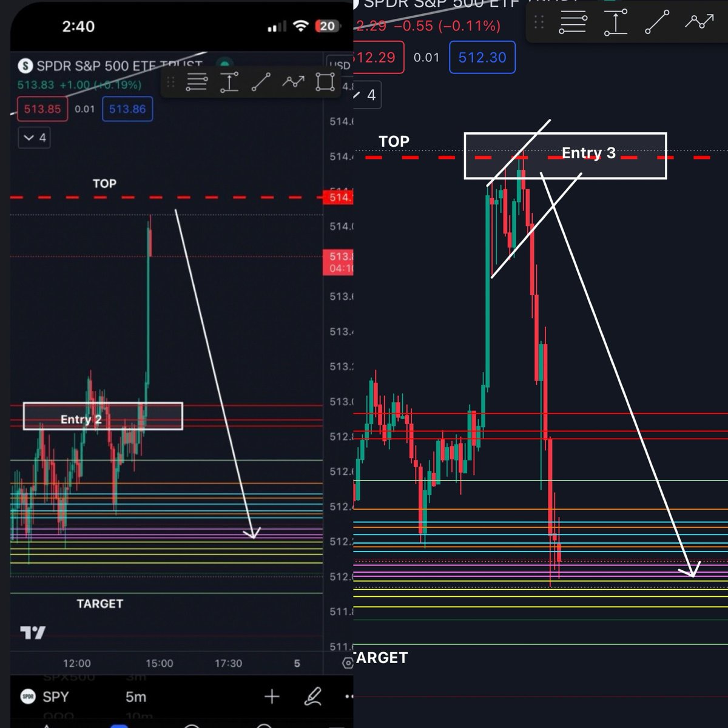Tap the cellular signal bars in the status bar
728x728 pixels.
click(x=277, y=27)
